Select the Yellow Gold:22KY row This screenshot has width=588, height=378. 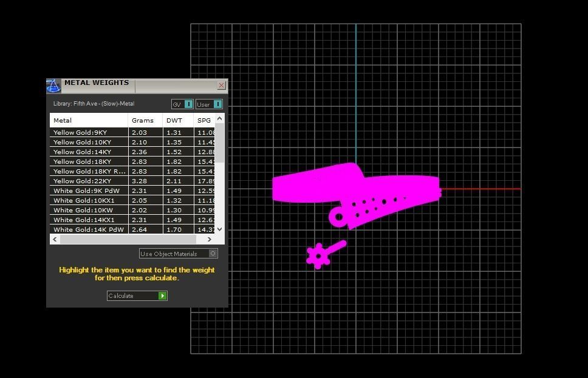click(132, 181)
